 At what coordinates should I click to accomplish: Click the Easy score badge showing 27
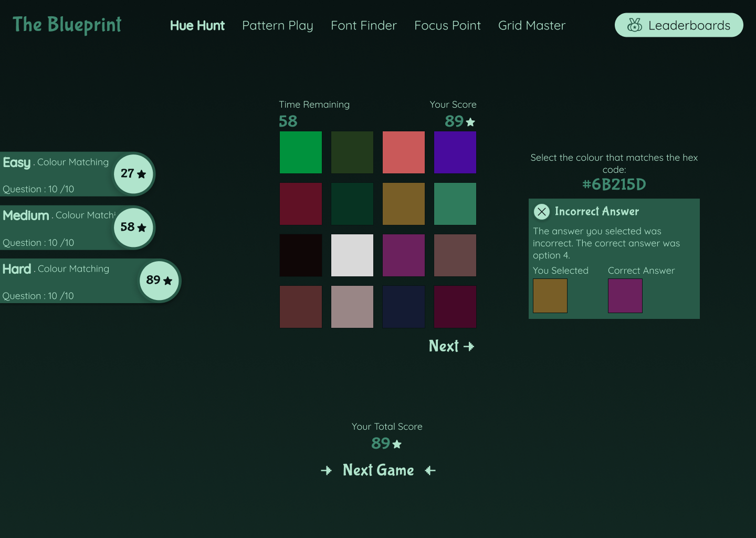click(133, 174)
